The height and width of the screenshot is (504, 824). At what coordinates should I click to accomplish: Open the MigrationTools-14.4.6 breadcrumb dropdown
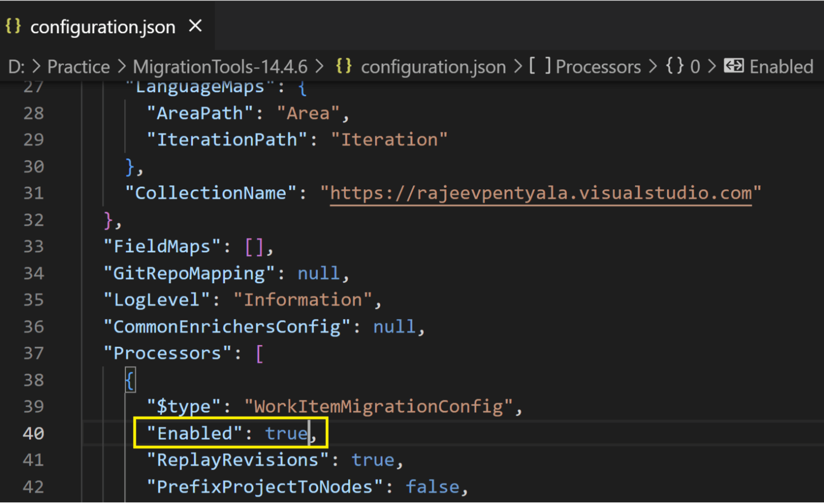[x=219, y=66]
